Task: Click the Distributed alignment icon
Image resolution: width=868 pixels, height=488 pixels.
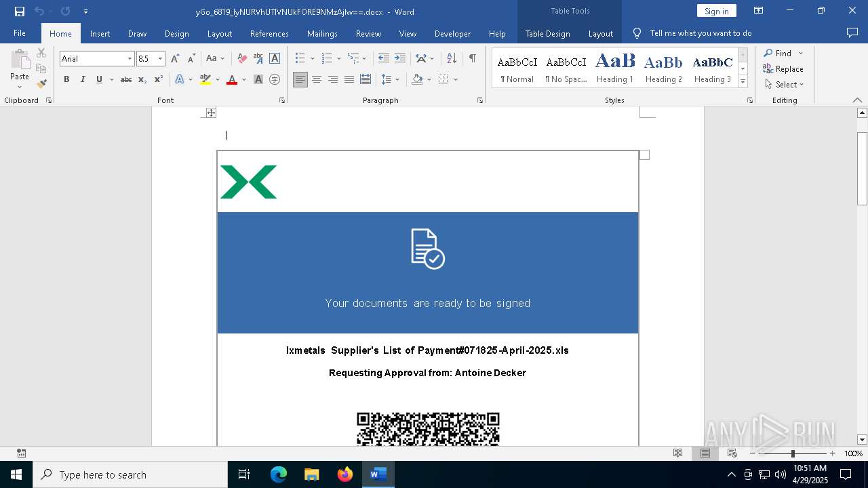Action: pos(366,79)
